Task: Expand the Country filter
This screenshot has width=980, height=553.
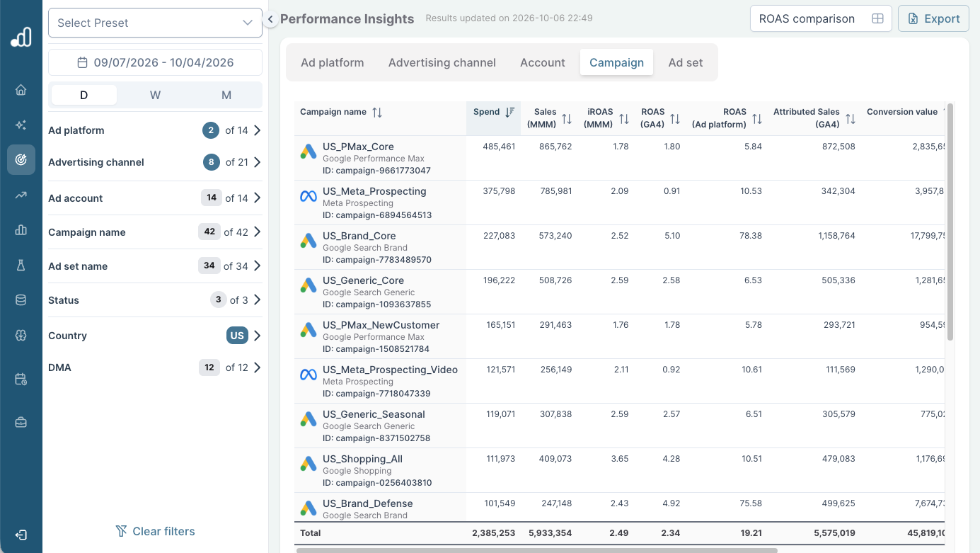Action: tap(155, 336)
